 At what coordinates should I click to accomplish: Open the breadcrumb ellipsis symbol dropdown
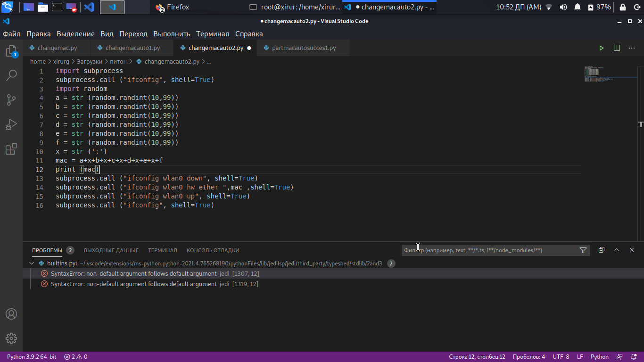pos(209,62)
